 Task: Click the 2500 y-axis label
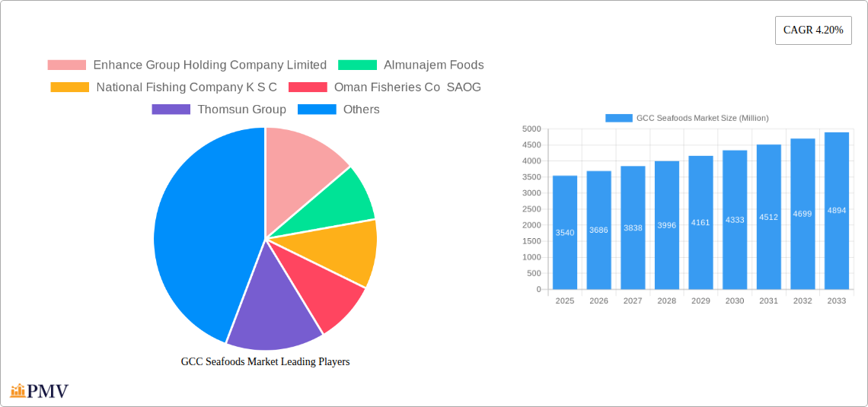click(531, 209)
